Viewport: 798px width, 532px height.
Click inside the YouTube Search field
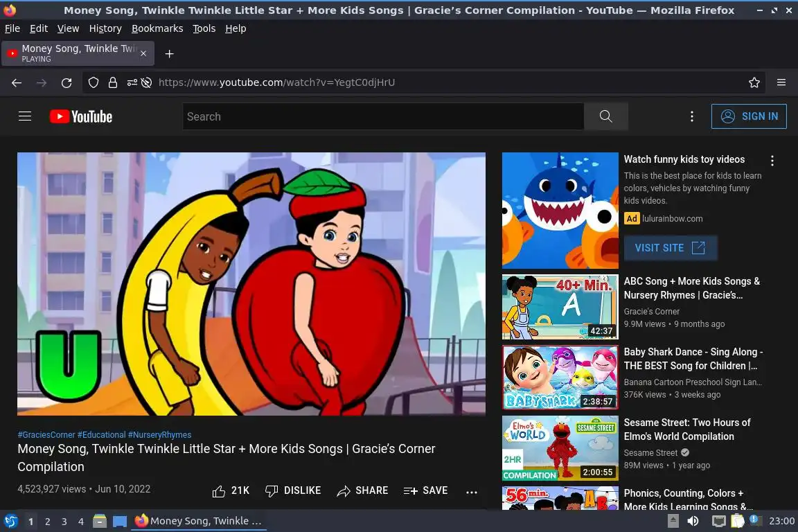(382, 116)
